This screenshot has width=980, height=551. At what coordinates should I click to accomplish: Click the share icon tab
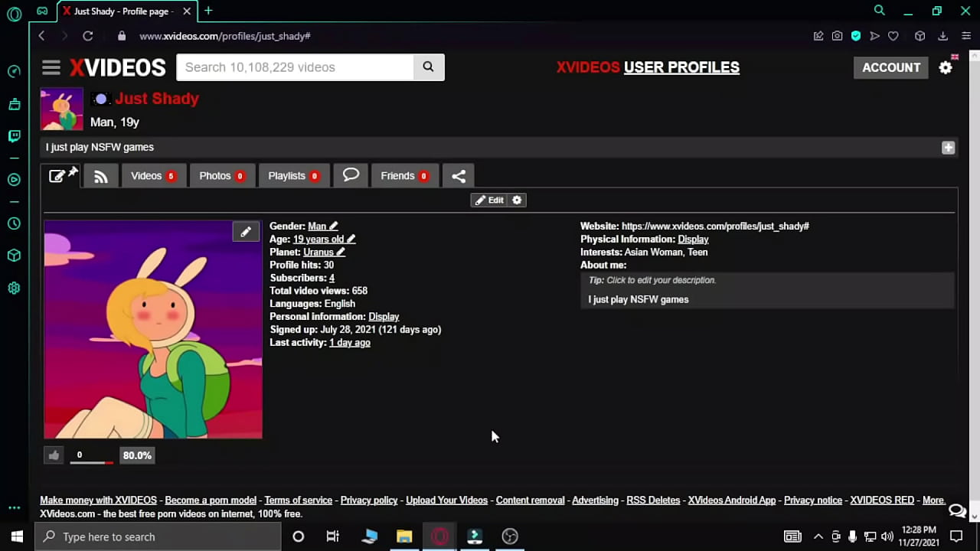tap(459, 176)
